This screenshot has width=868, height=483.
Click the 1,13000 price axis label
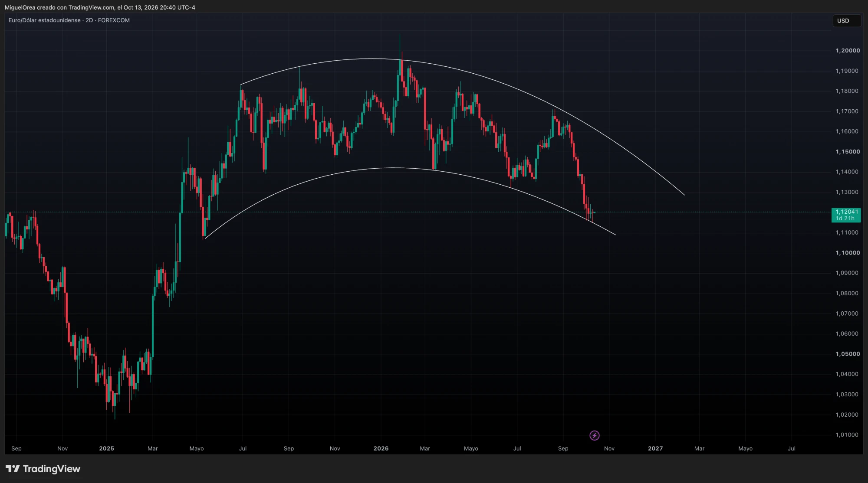click(x=847, y=192)
